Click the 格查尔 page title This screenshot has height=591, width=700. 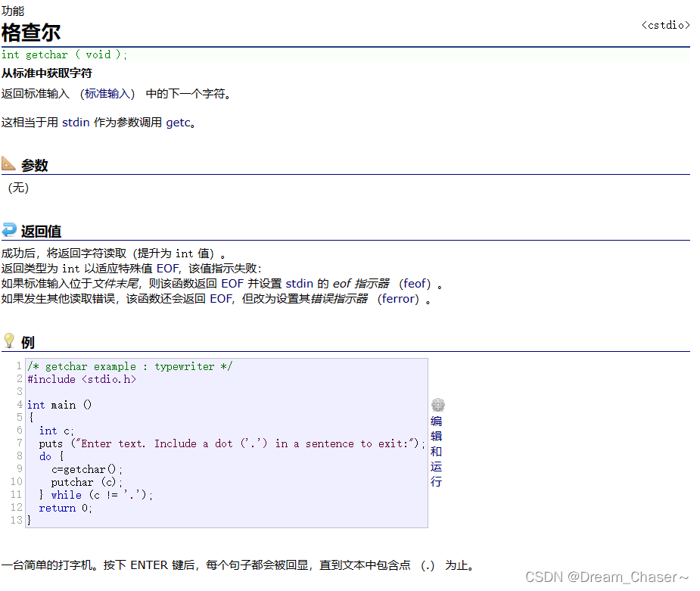pyautogui.click(x=31, y=32)
